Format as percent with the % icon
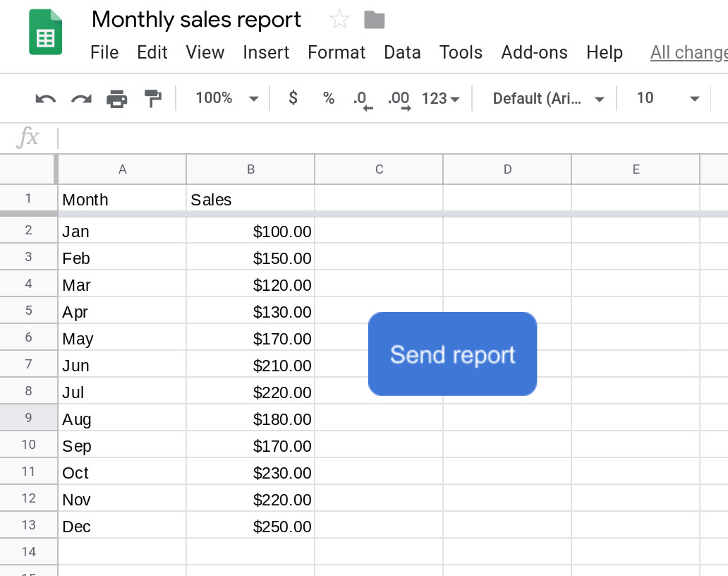This screenshot has height=576, width=728. (329, 98)
